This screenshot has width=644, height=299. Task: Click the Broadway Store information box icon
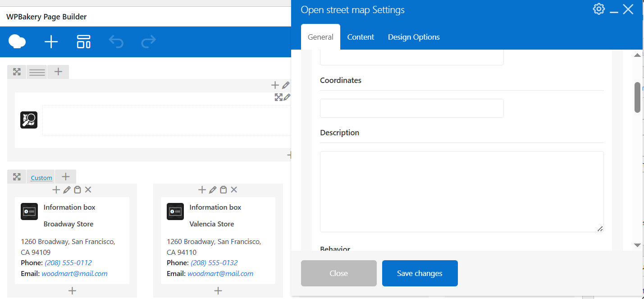coord(29,212)
